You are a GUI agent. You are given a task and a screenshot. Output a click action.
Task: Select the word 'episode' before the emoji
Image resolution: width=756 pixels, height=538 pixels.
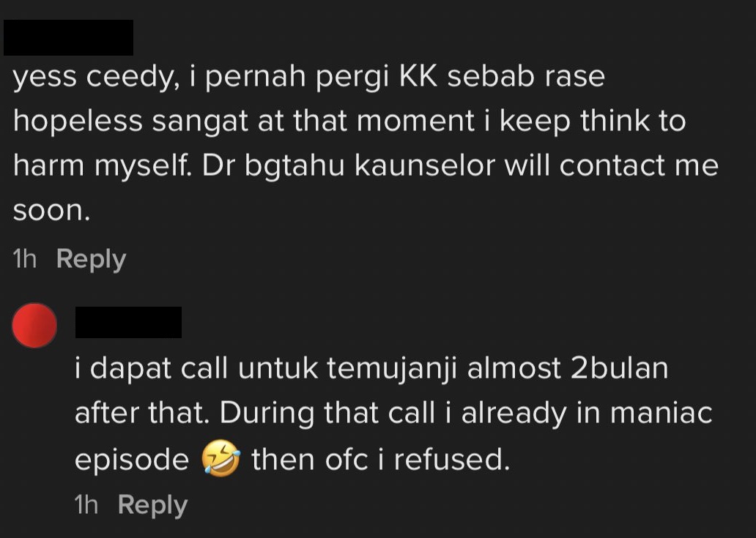click(x=132, y=460)
